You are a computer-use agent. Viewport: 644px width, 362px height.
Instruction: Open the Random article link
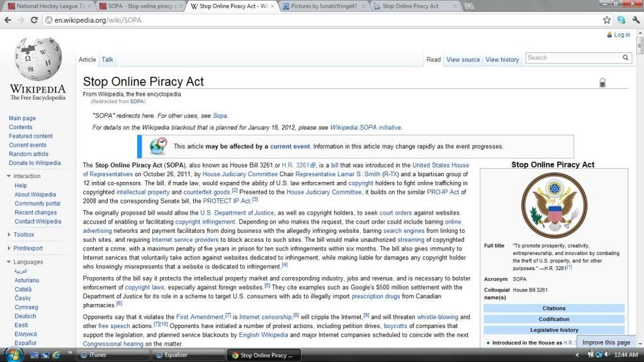click(x=29, y=154)
